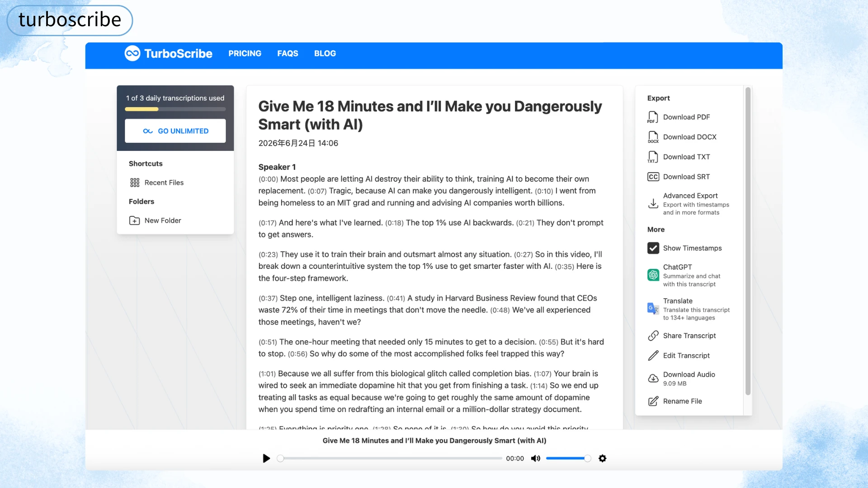Image resolution: width=868 pixels, height=488 pixels.
Task: Open Edit Transcript
Action: pyautogui.click(x=686, y=356)
